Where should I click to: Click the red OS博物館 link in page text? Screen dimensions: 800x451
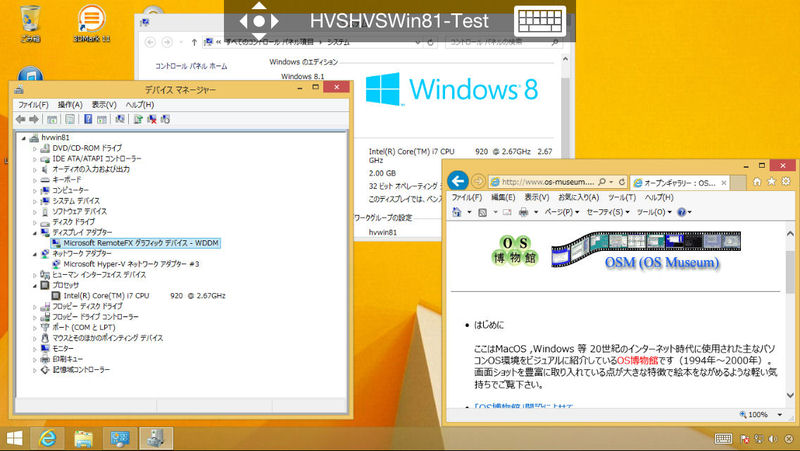point(638,361)
